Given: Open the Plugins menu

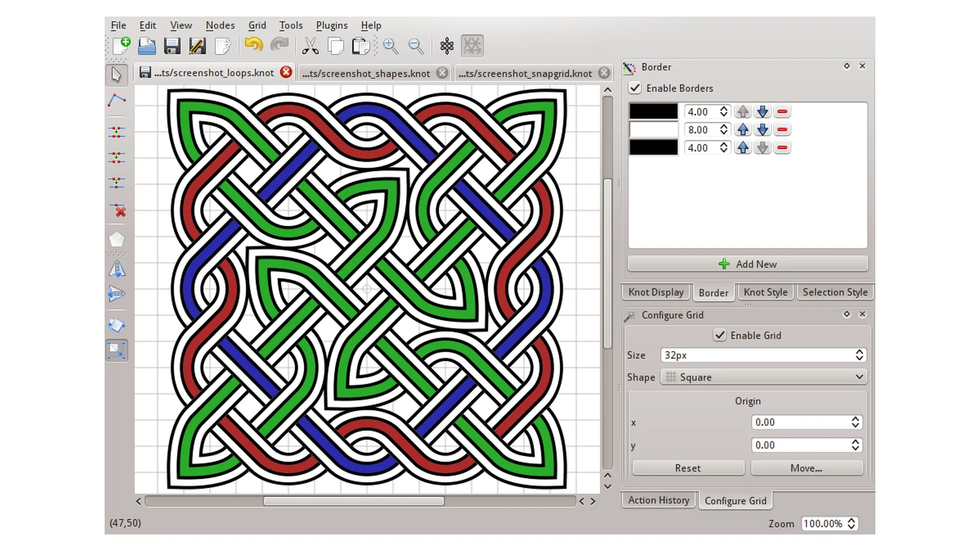Looking at the screenshot, I should pos(331,25).
